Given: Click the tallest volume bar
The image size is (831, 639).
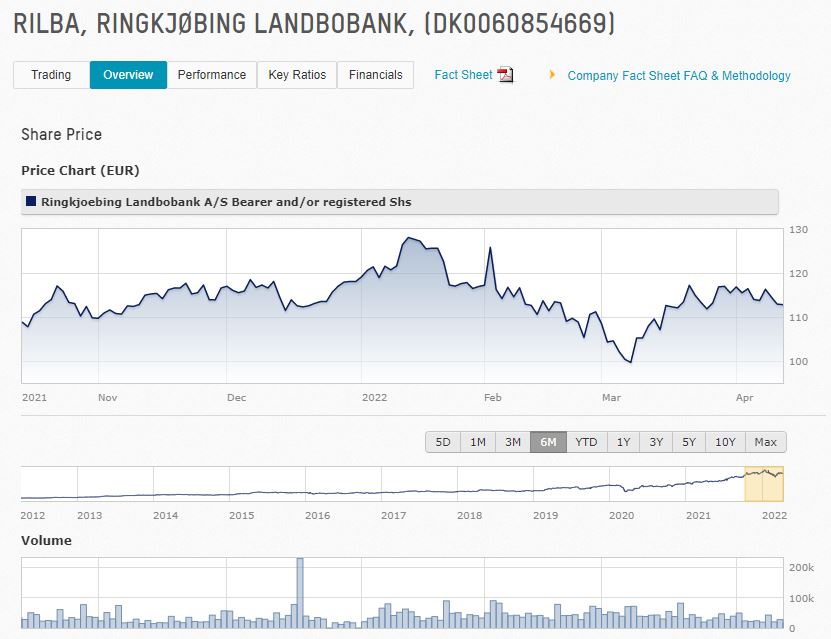Looking at the screenshot, I should pos(300,592).
